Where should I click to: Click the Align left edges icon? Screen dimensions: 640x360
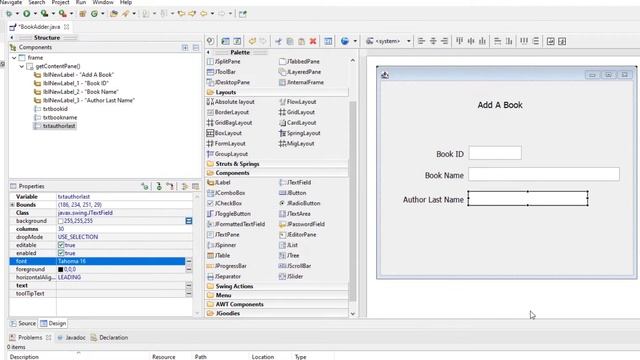(x=421, y=41)
